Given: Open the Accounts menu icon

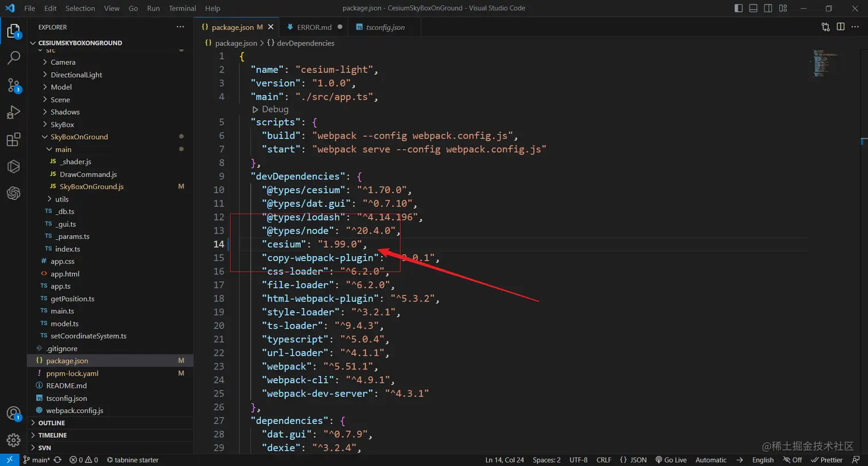Looking at the screenshot, I should (13, 414).
